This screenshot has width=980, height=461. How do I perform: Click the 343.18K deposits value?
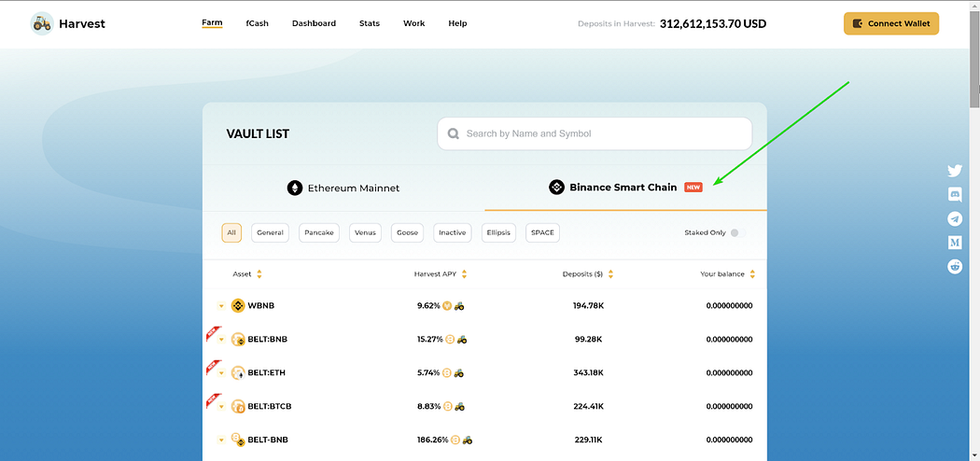point(588,373)
